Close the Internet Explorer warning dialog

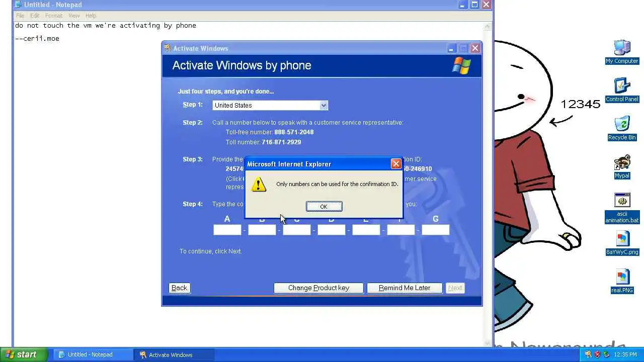tap(396, 164)
